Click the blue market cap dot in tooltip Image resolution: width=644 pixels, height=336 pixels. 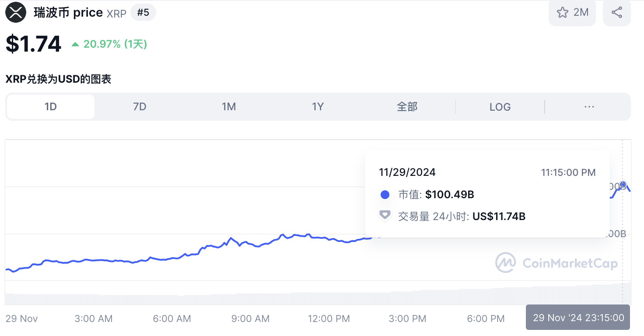click(x=385, y=194)
